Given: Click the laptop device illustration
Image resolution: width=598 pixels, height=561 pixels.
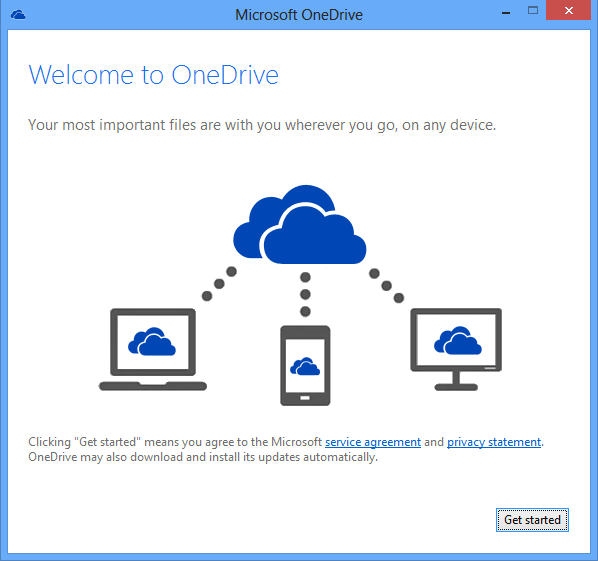Looking at the screenshot, I should (x=153, y=349).
